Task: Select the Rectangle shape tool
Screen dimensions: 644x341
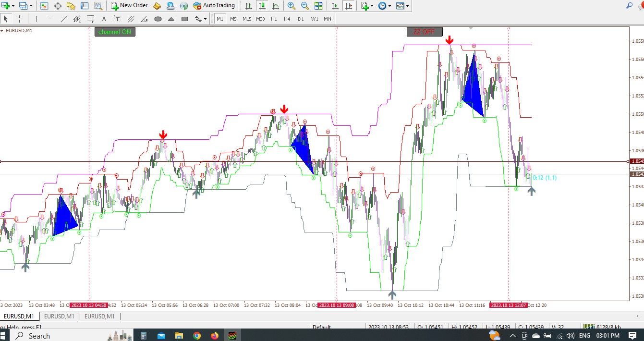Action: click(184, 19)
